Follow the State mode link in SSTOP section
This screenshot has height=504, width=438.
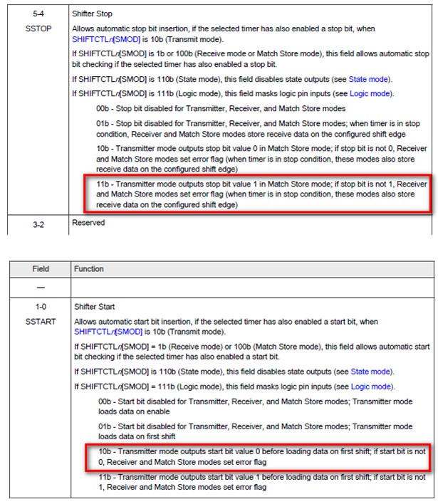tap(370, 80)
